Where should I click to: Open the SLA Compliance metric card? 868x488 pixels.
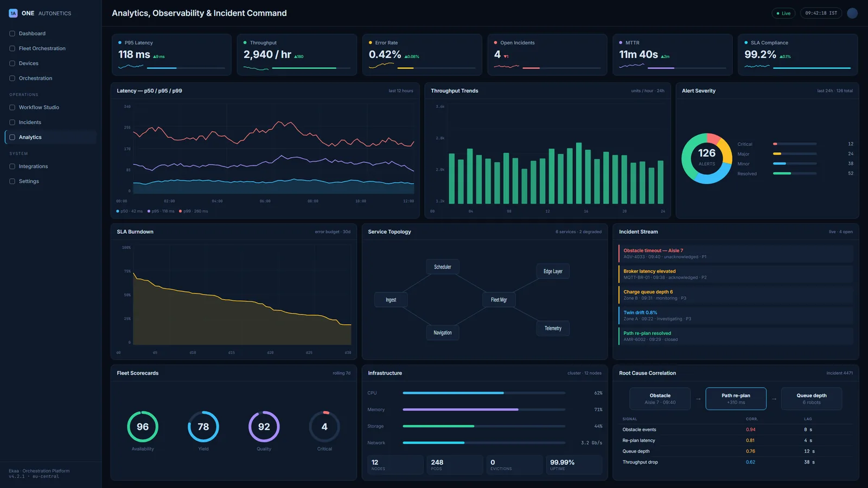click(798, 55)
